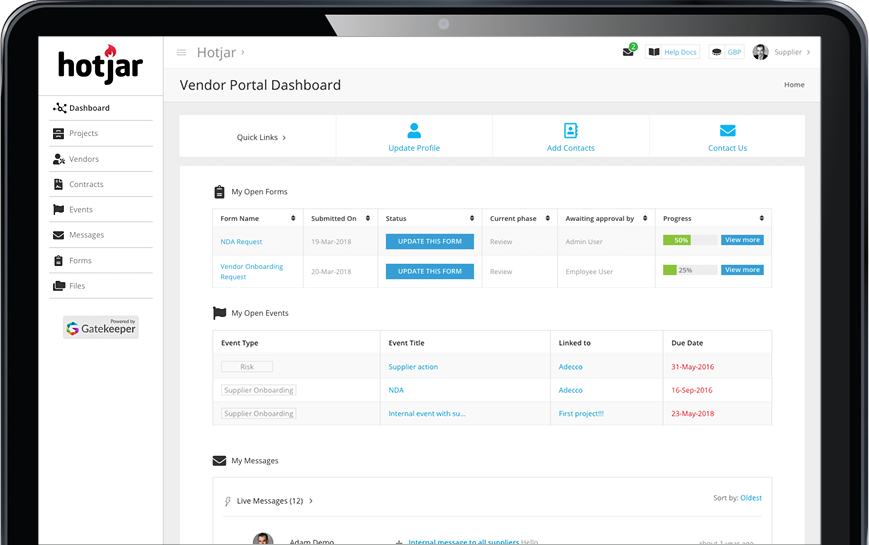Go to Contracts in the sidebar
The height and width of the screenshot is (545, 869).
tap(86, 184)
